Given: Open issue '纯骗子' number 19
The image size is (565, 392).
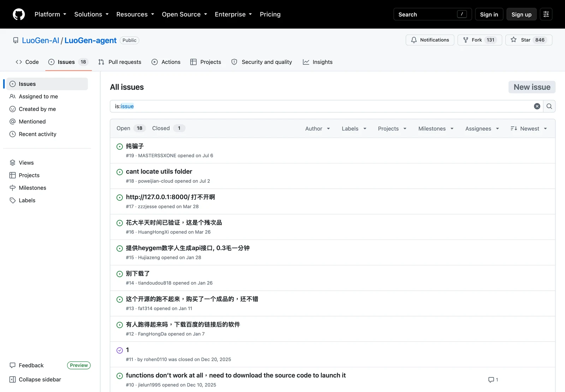Looking at the screenshot, I should [x=135, y=146].
